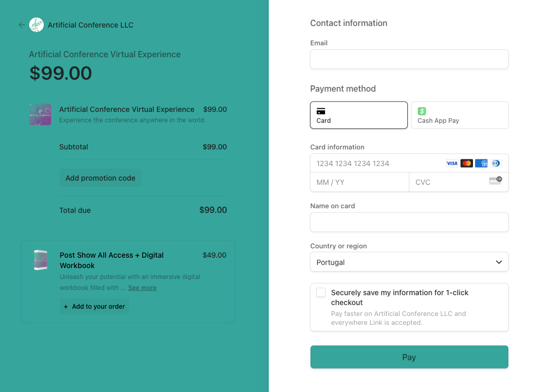Focus the Email input field
Viewport: 548px width, 392px height.
coord(409,59)
